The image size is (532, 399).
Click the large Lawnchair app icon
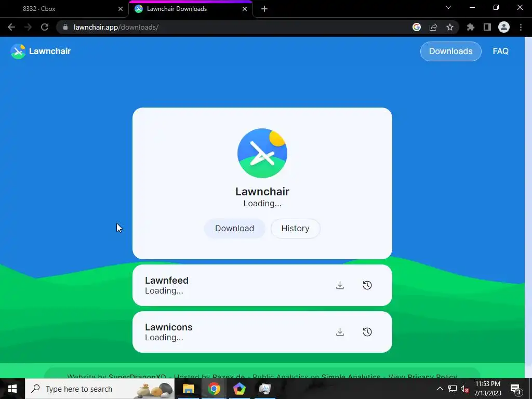pos(262,153)
